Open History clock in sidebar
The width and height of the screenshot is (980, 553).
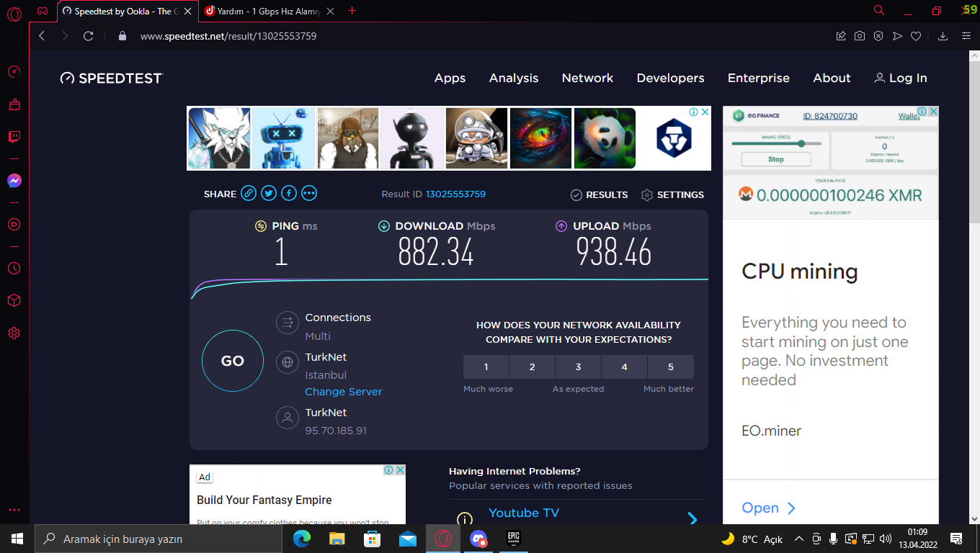pos(14,269)
